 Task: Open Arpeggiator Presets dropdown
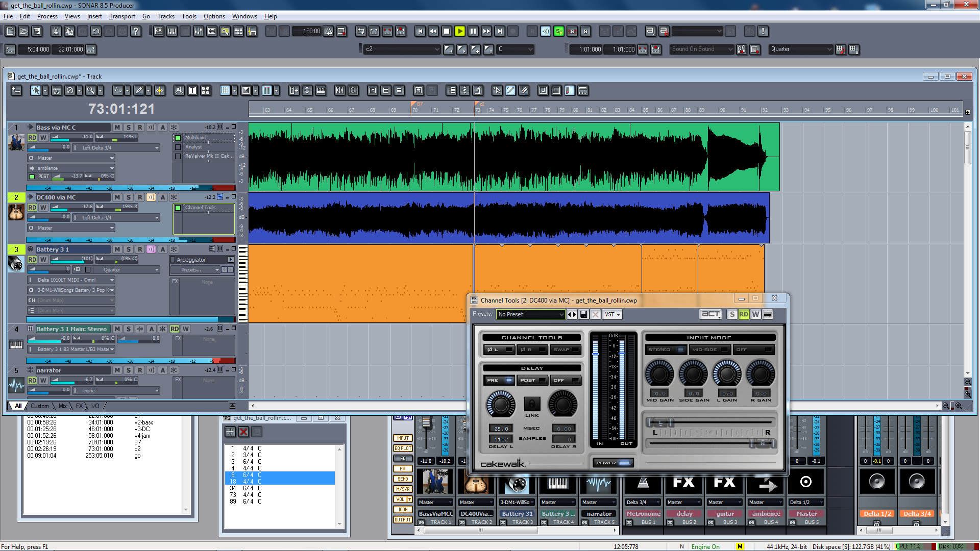[x=195, y=270]
